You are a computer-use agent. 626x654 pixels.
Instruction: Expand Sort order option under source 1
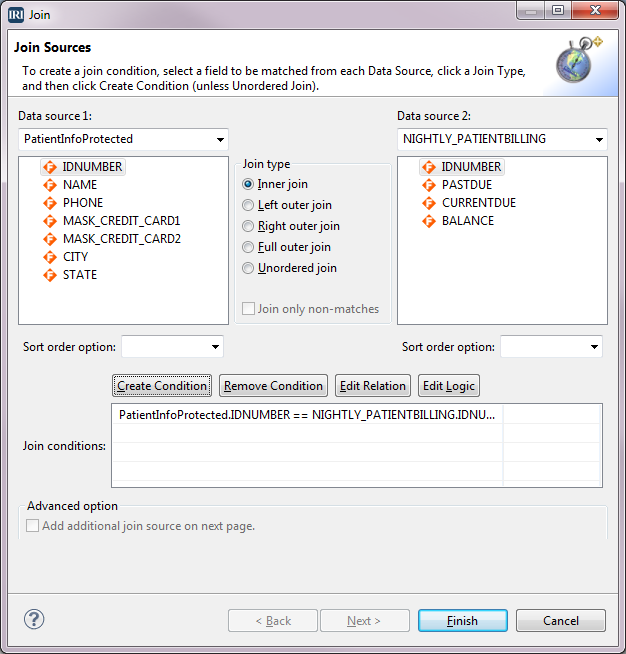click(x=172, y=347)
